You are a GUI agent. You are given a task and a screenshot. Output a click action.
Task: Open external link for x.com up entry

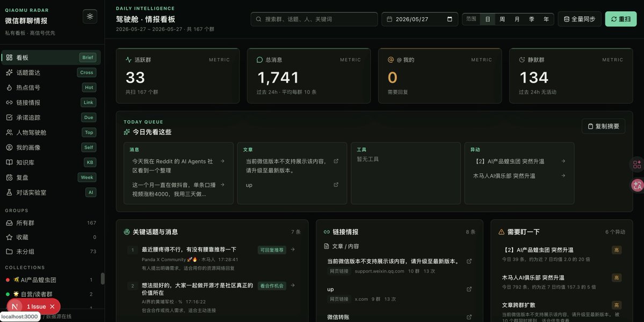click(469, 289)
